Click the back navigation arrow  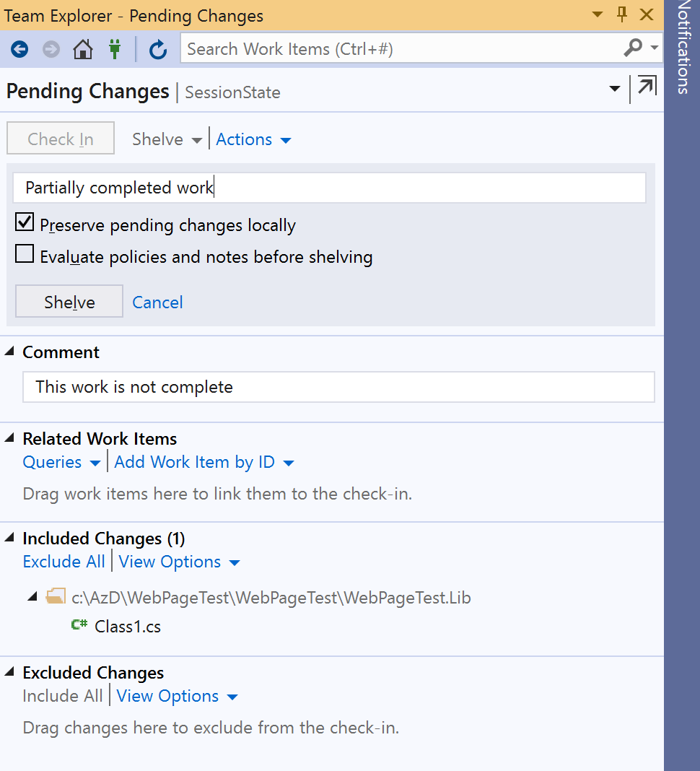point(19,49)
